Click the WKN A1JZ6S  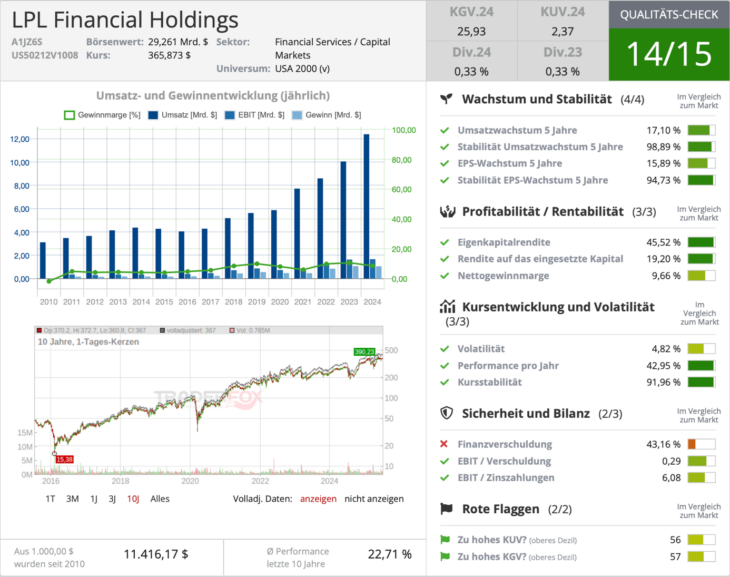click(x=27, y=42)
